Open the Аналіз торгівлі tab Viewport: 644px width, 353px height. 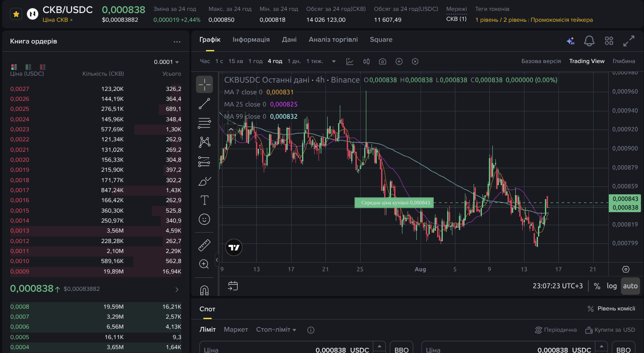coord(333,40)
